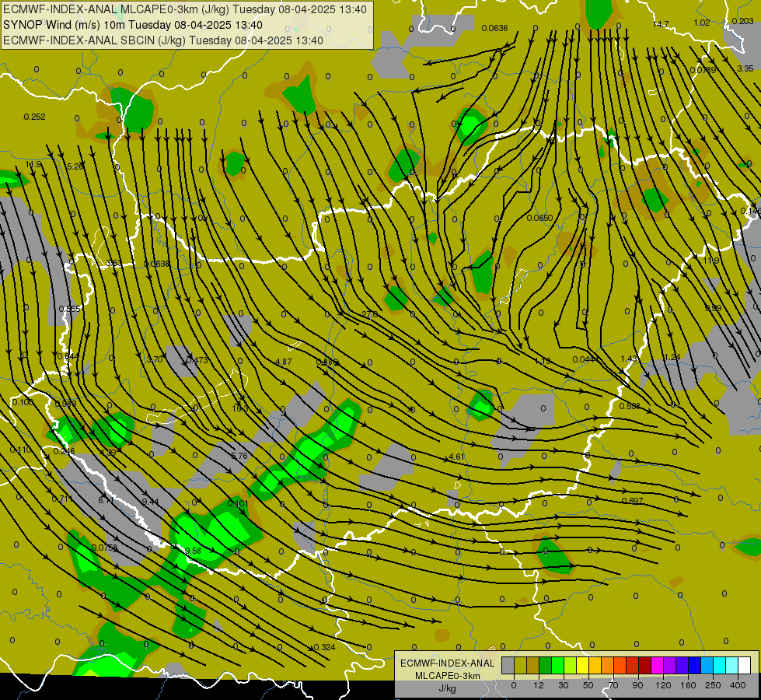The width and height of the screenshot is (761, 700).
Task: Click the map value 0.0753
Action: 104,548
